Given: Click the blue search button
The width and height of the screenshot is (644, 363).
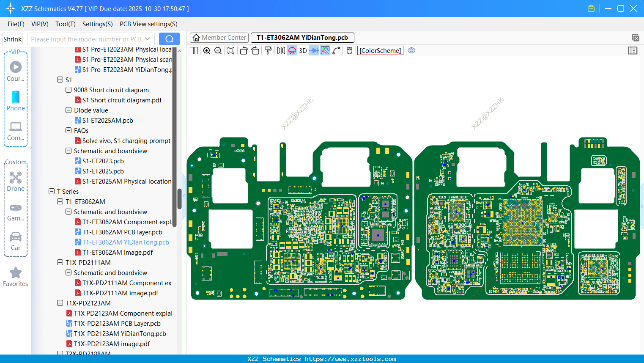Looking at the screenshot, I should tap(169, 39).
